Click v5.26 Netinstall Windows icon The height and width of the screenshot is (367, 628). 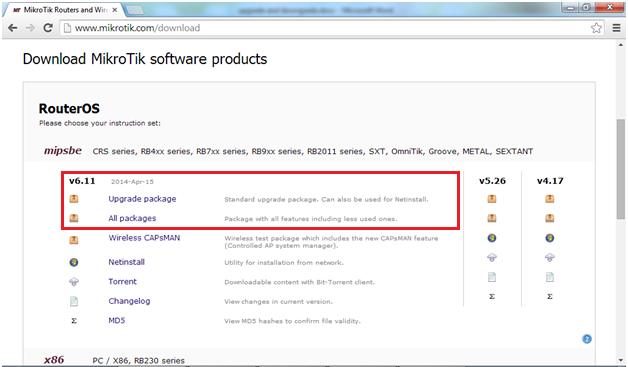click(492, 238)
